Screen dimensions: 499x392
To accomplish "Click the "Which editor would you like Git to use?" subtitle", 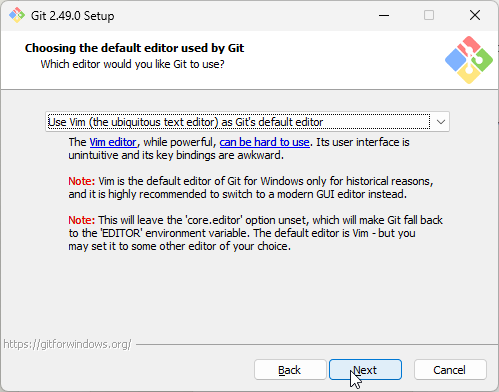I will click(x=132, y=64).
